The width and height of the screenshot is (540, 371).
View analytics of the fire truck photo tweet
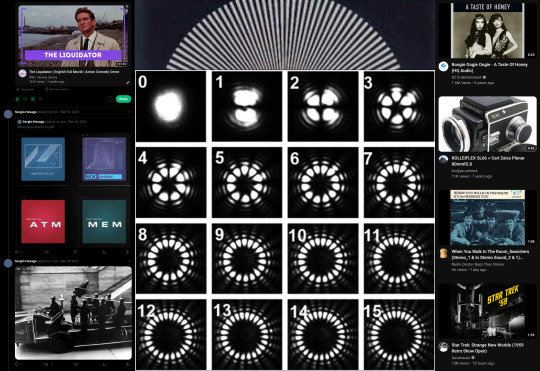click(x=104, y=364)
